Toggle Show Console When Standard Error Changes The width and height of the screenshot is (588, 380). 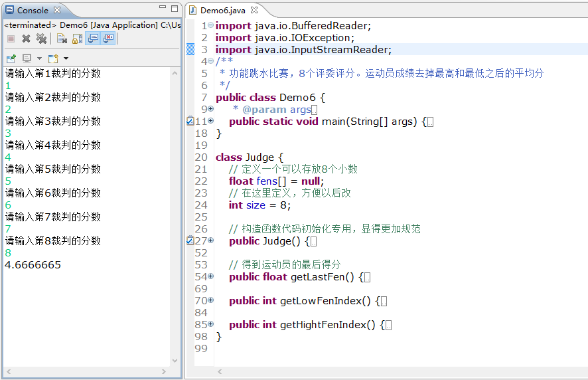(x=108, y=39)
